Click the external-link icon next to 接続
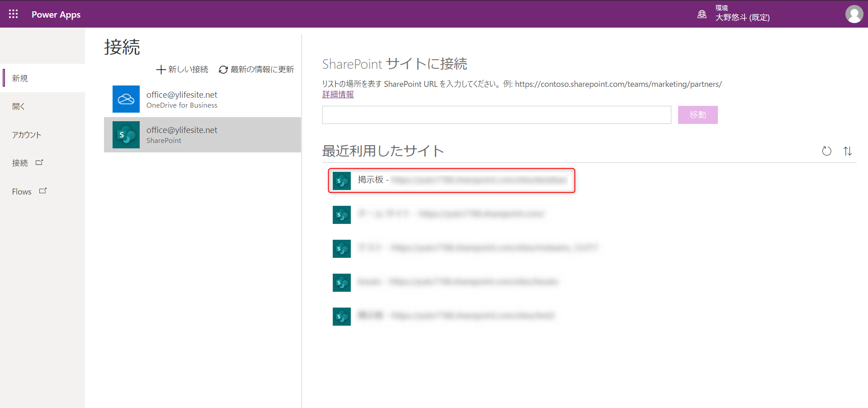The image size is (868, 408). coord(39,162)
